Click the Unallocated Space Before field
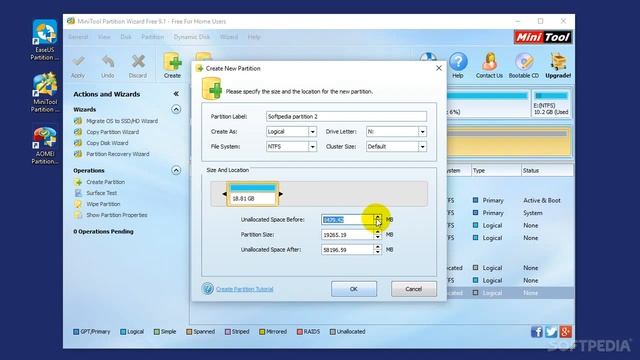This screenshot has width=640, height=360. point(347,220)
